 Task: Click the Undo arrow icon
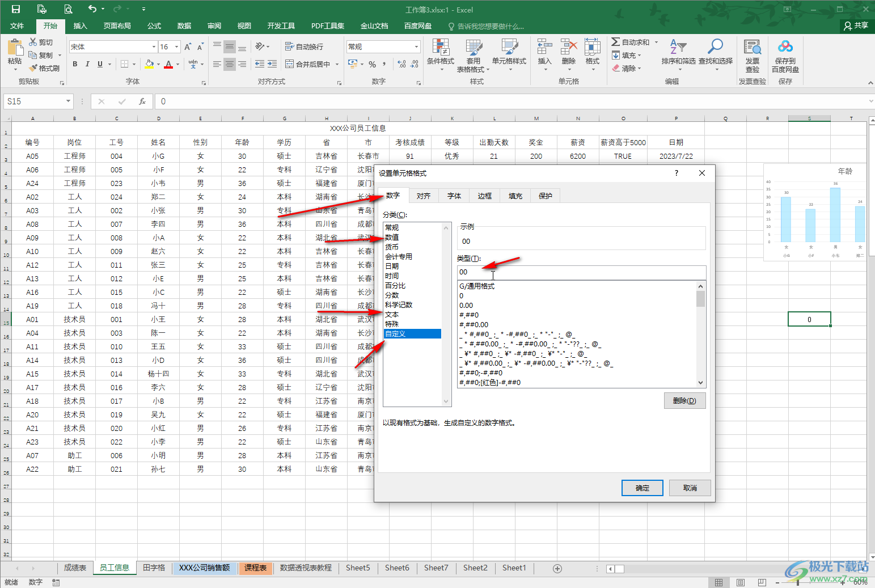point(92,9)
